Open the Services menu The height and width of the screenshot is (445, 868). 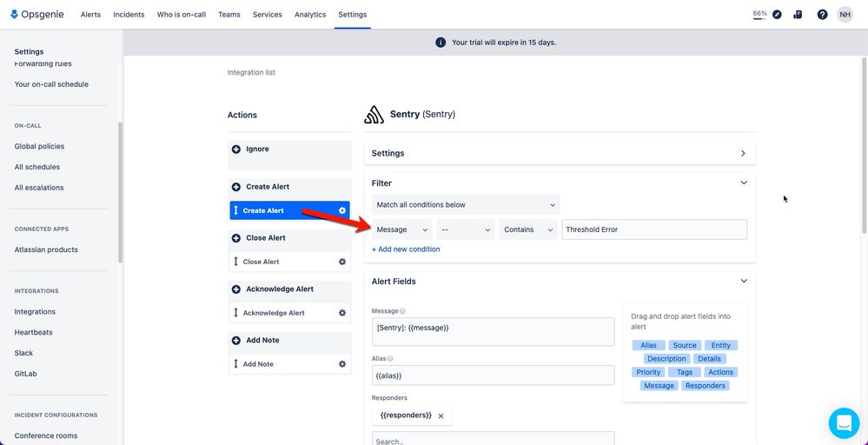click(x=268, y=15)
